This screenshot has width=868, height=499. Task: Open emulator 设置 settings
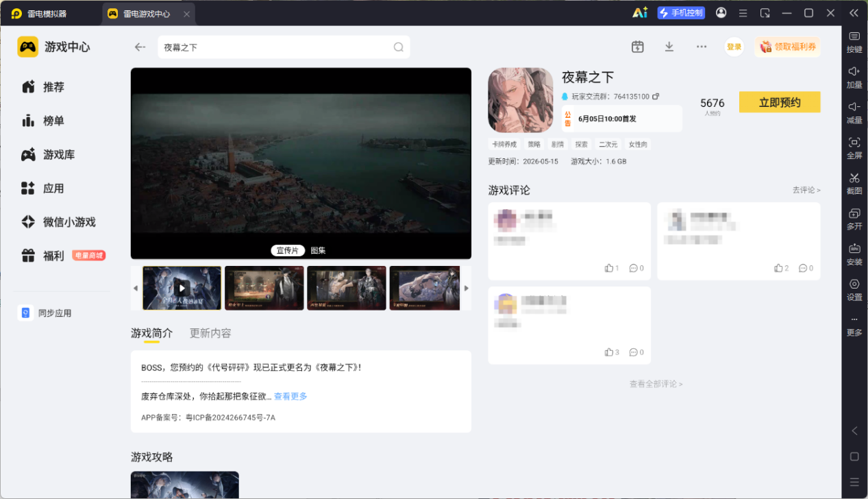(x=854, y=290)
